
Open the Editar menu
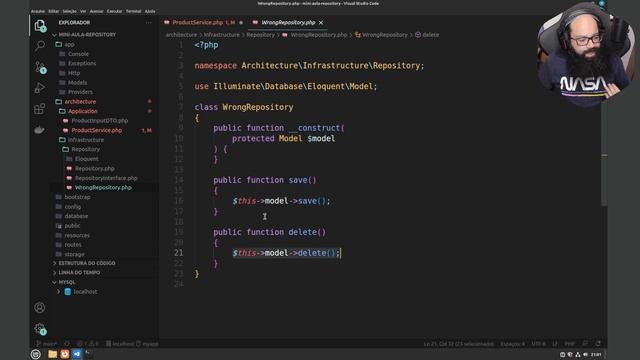[x=53, y=11]
